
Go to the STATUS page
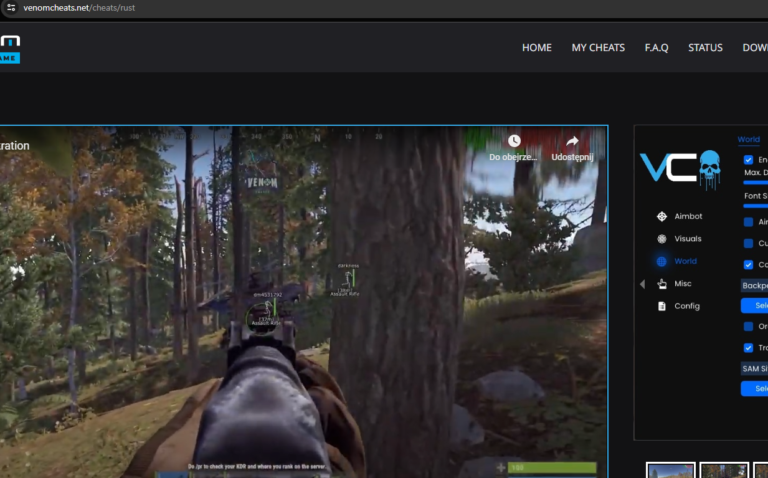tap(705, 47)
